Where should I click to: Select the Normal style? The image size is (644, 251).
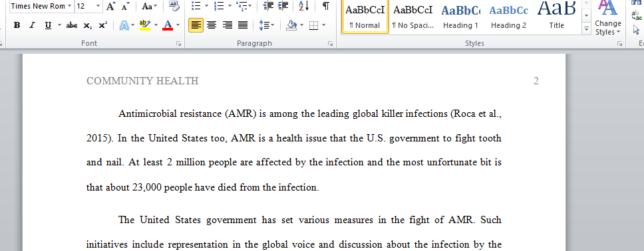point(365,17)
